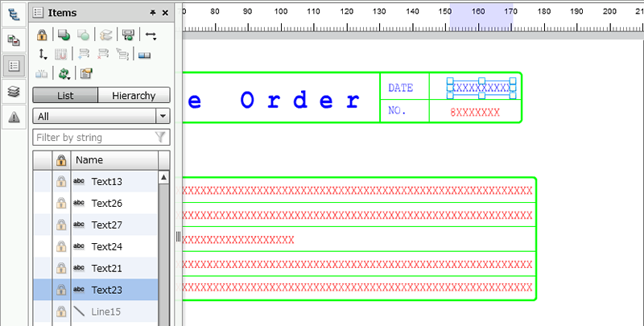Open the warning triangle sidebar panel
The width and height of the screenshot is (644, 326).
14,118
